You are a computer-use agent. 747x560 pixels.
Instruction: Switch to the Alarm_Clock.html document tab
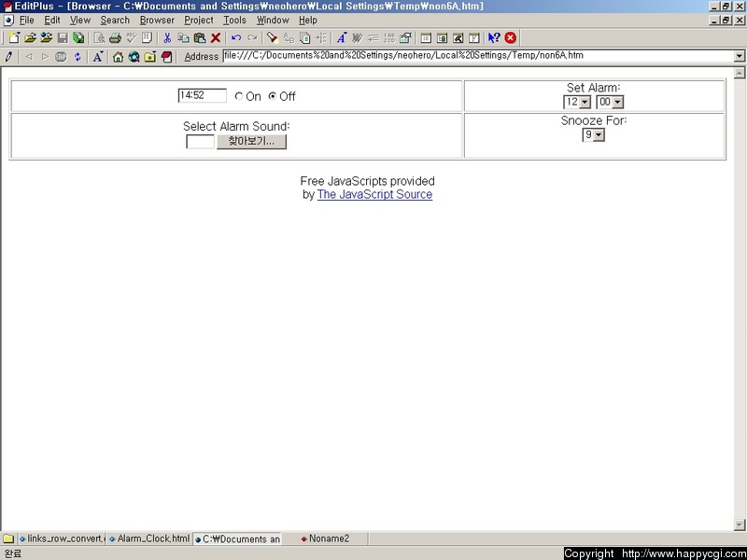pos(149,539)
